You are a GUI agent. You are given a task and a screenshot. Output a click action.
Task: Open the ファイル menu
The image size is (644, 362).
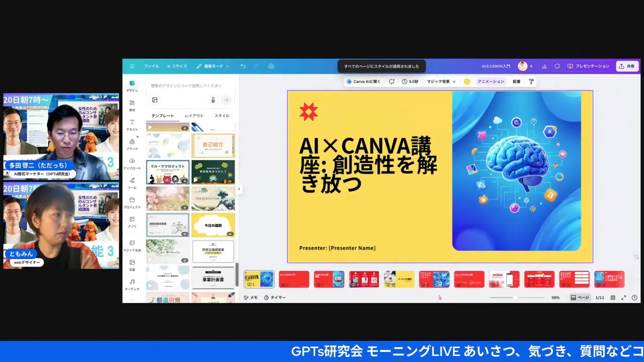151,66
